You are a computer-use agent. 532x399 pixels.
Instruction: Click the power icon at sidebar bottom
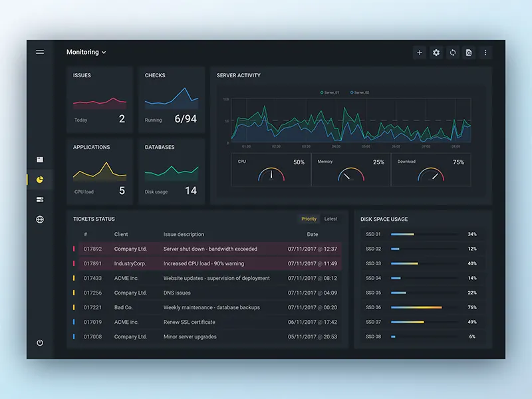click(x=40, y=342)
